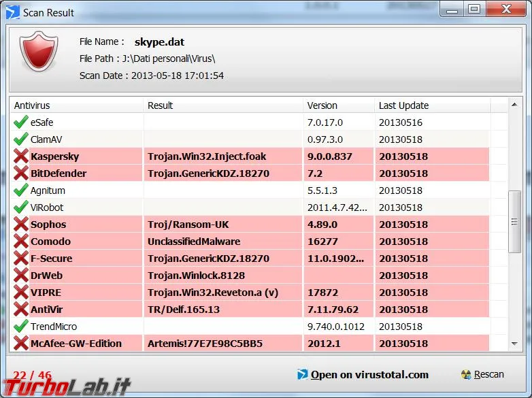Image resolution: width=532 pixels, height=398 pixels.
Task: Click the red shield icon in header
Action: tap(39, 51)
